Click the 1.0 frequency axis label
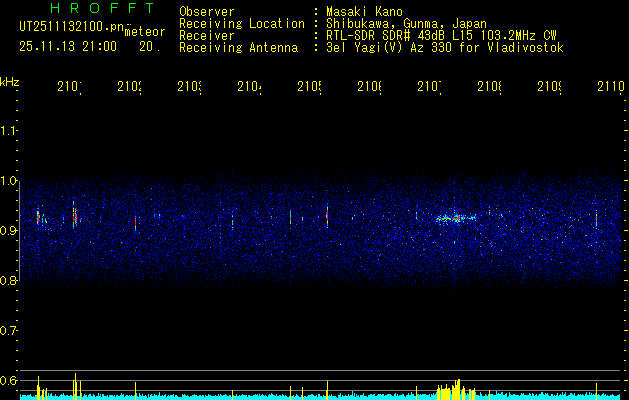Image resolution: width=629 pixels, height=400 pixels. (x=8, y=181)
